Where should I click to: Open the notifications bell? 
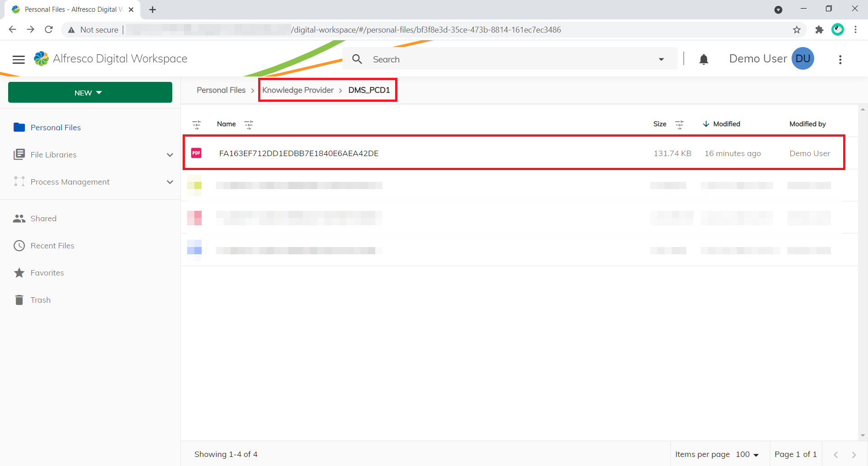(x=703, y=59)
